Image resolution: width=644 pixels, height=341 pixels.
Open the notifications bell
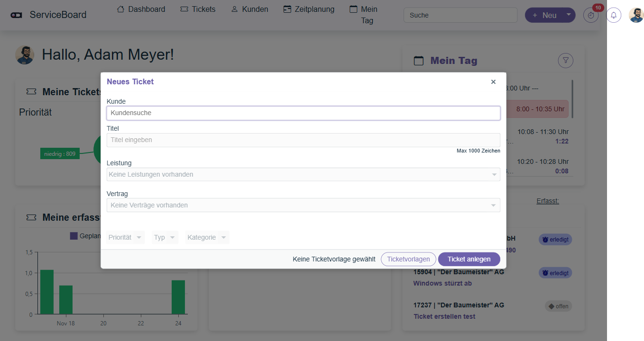pyautogui.click(x=614, y=15)
